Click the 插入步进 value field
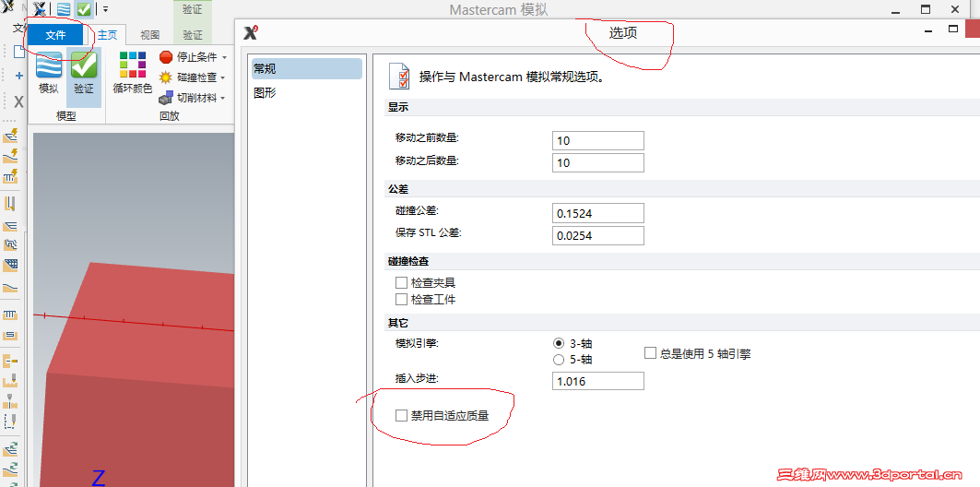The image size is (980, 487). point(598,381)
